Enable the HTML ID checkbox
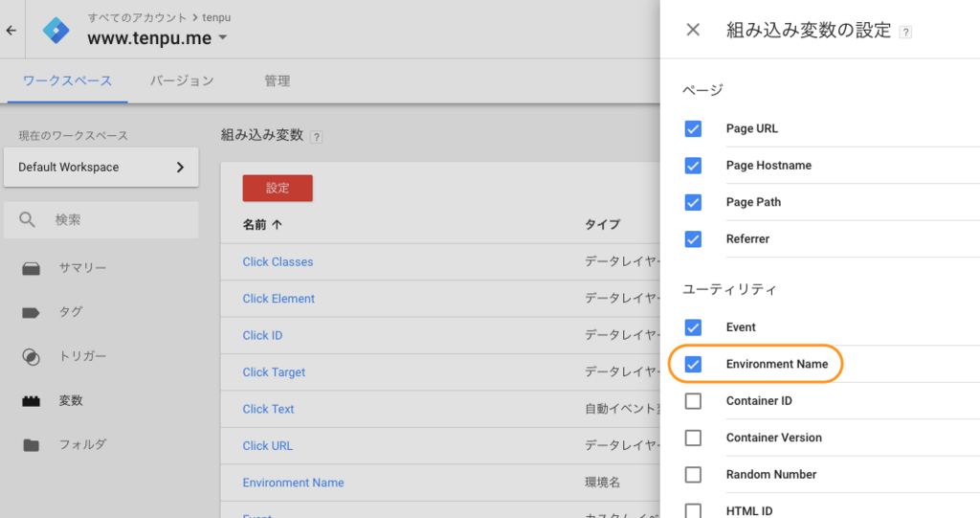This screenshot has height=518, width=980. pyautogui.click(x=693, y=510)
